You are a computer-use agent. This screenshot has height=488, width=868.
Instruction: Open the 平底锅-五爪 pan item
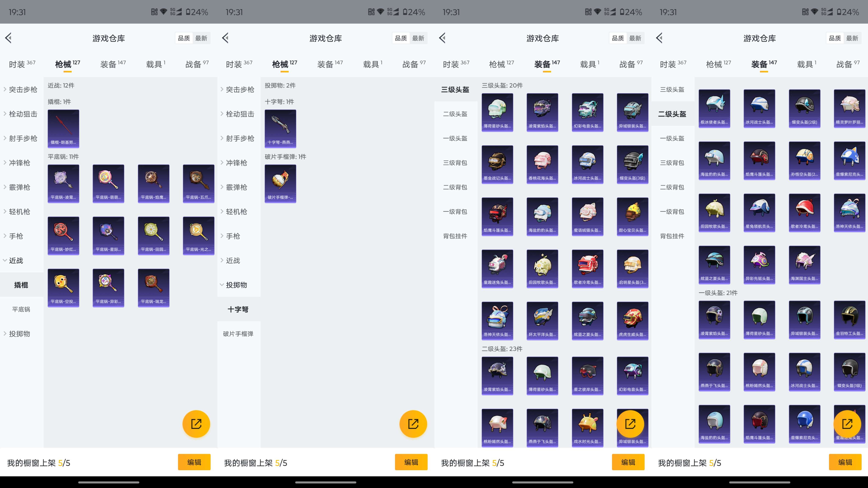pyautogui.click(x=199, y=184)
